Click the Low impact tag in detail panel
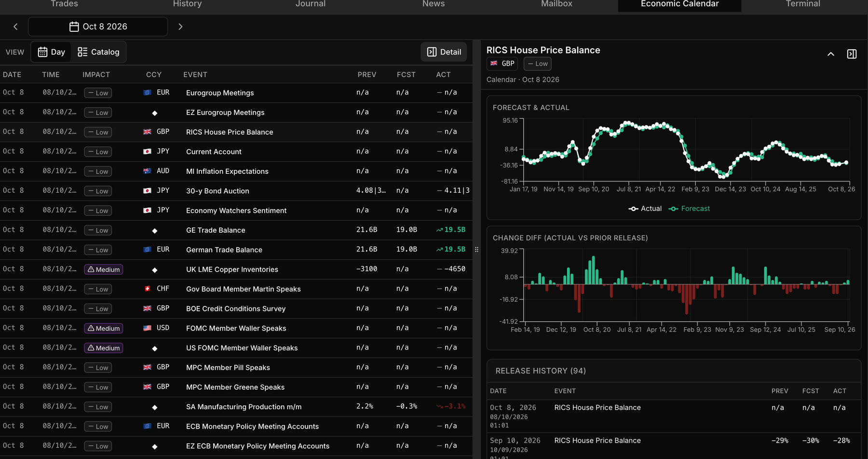Screen dimensions: 868x459 [x=537, y=64]
